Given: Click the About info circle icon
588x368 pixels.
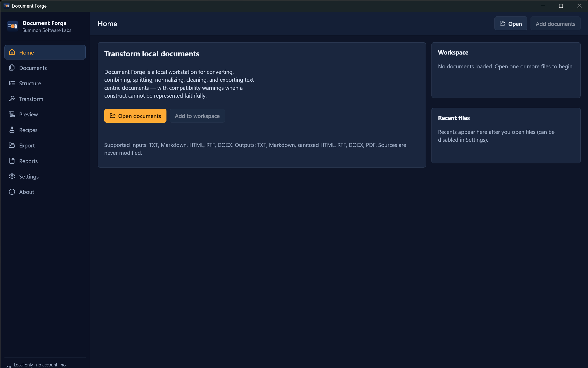Looking at the screenshot, I should point(12,192).
